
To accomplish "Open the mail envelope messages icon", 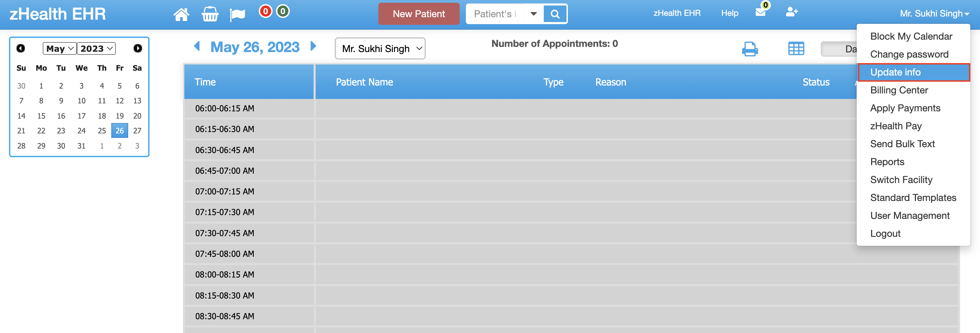I will coord(760,12).
